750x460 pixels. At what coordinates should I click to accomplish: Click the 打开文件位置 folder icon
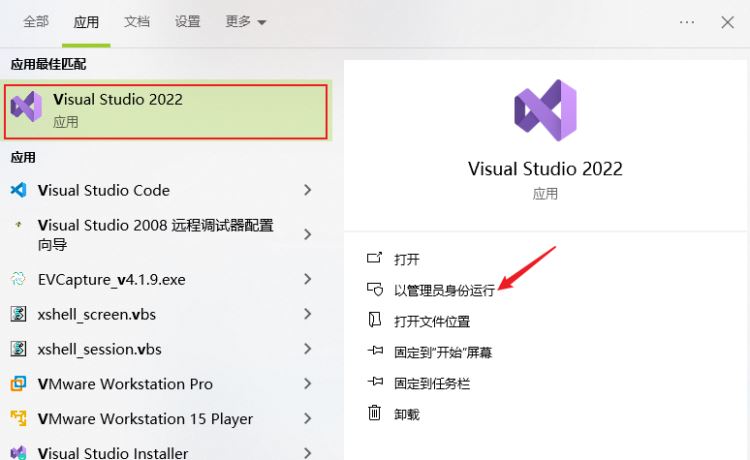click(375, 320)
